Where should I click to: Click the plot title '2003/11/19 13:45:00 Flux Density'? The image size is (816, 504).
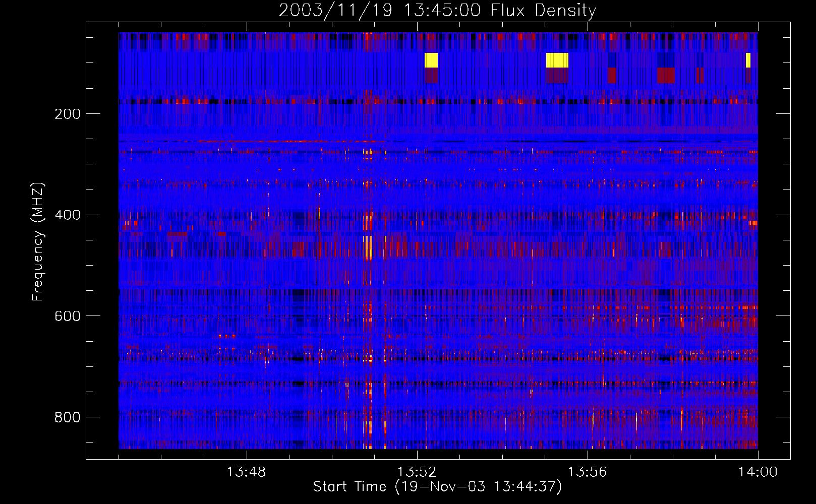(x=437, y=11)
